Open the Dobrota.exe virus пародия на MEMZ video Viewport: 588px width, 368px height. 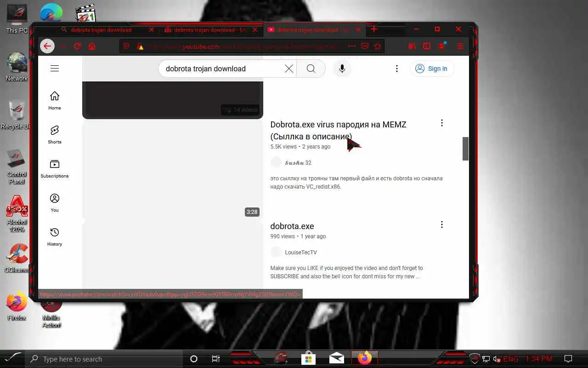coord(338,130)
